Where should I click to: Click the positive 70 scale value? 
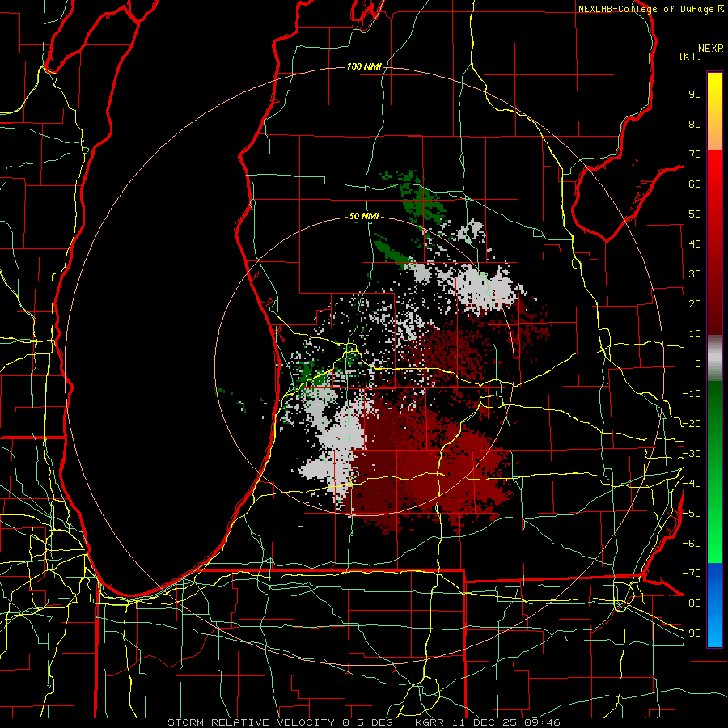tap(695, 154)
